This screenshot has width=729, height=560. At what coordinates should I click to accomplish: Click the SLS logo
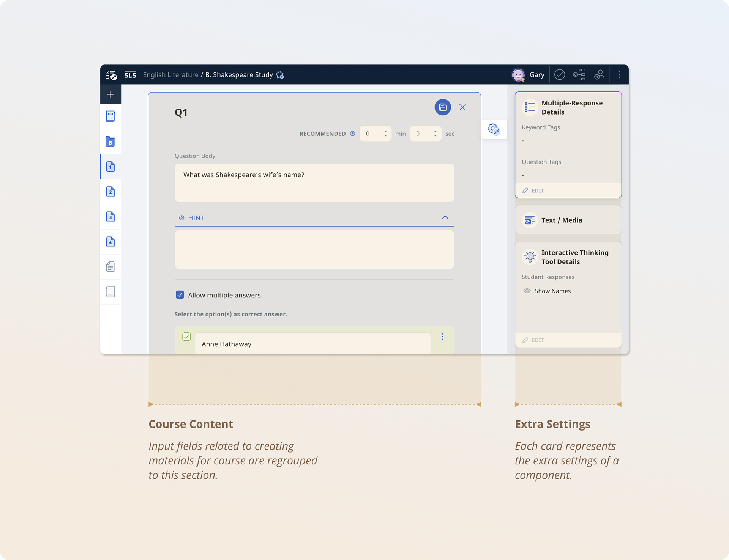click(130, 75)
